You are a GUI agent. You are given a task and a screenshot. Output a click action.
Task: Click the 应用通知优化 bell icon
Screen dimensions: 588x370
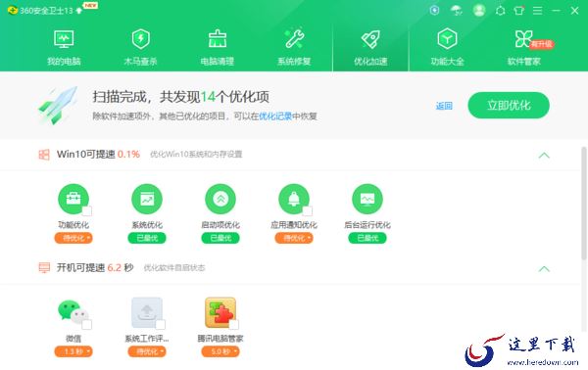coord(294,199)
